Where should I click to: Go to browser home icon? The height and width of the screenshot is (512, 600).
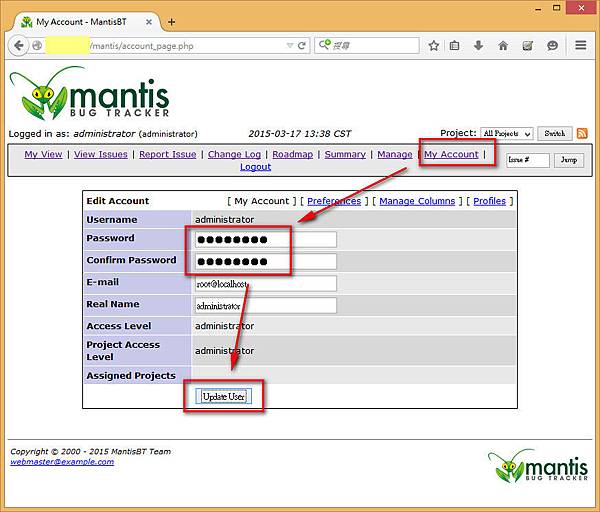pyautogui.click(x=503, y=46)
